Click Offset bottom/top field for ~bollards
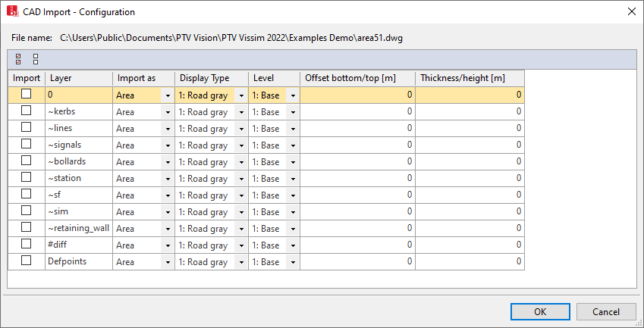This screenshot has height=328, width=644. click(357, 161)
